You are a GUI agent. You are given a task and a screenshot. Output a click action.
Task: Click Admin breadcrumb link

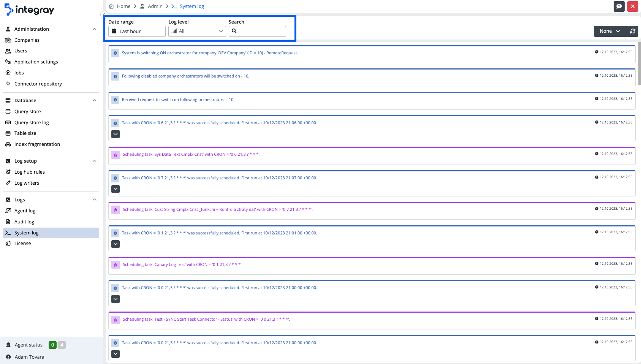155,6
